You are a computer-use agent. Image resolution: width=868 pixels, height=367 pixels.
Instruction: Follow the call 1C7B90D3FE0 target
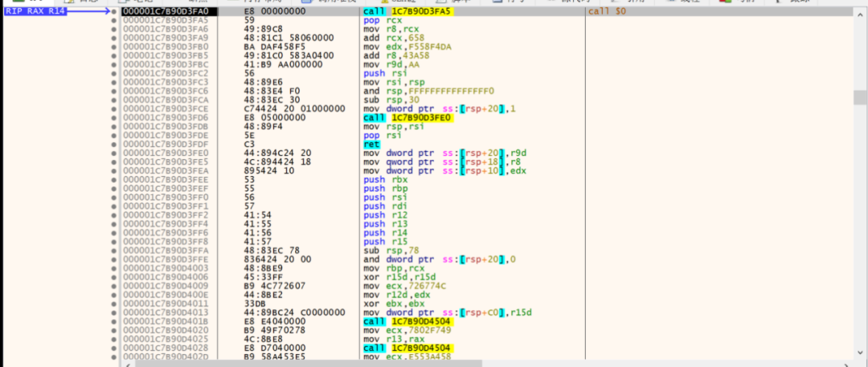click(x=408, y=117)
